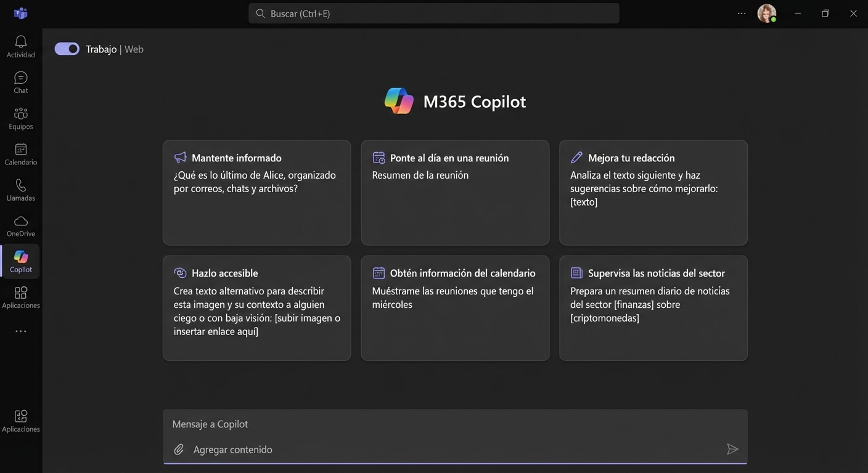Open the Actividad panel

click(20, 44)
